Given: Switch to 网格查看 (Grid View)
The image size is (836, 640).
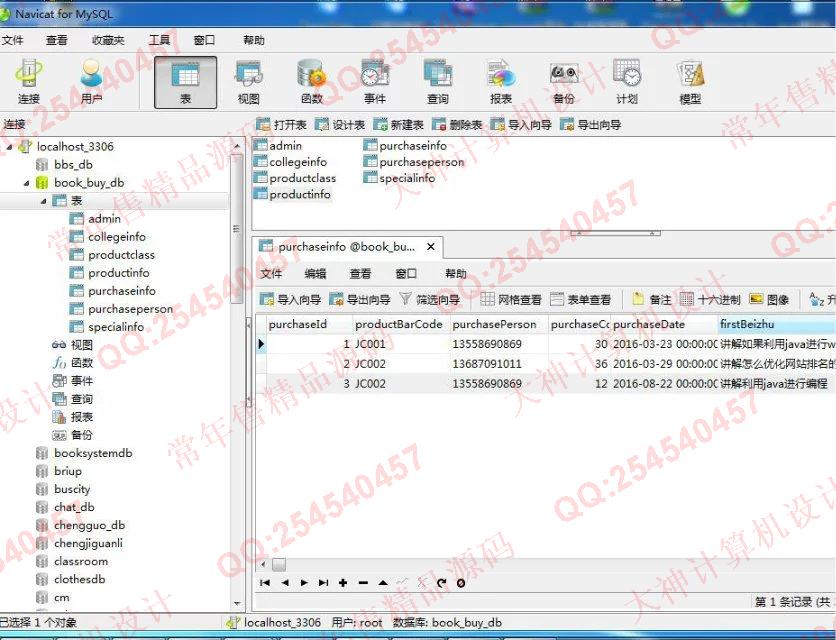Looking at the screenshot, I should [x=511, y=300].
